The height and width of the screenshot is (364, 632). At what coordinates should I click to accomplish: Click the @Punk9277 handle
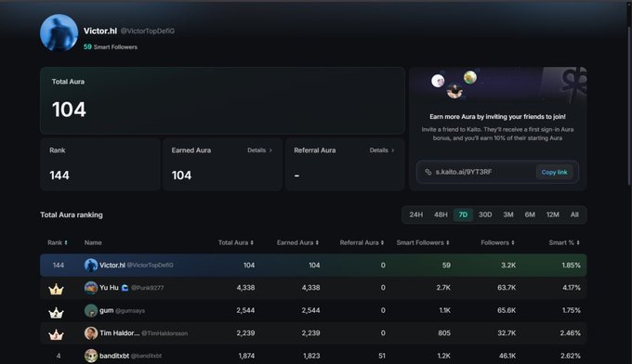tap(148, 288)
